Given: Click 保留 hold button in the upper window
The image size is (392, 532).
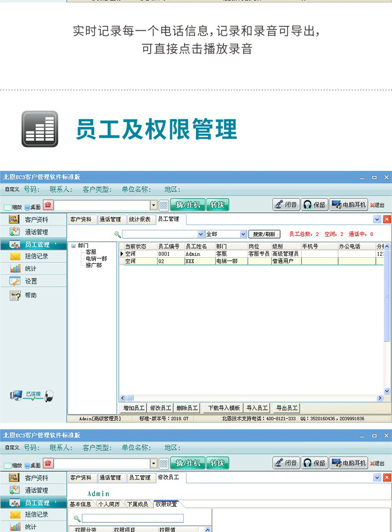Looking at the screenshot, I should coord(315,205).
